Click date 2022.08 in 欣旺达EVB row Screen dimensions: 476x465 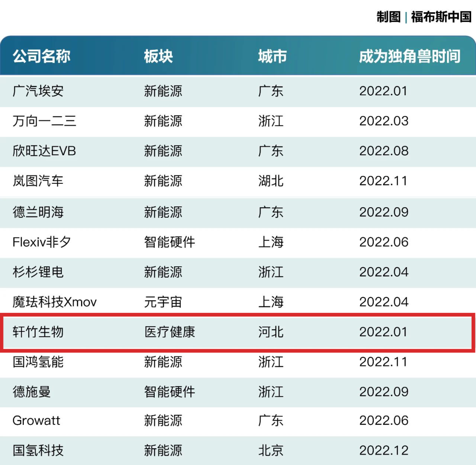(x=384, y=151)
